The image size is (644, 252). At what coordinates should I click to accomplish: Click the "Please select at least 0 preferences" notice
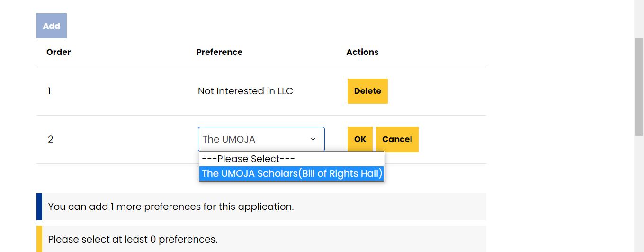point(133,239)
